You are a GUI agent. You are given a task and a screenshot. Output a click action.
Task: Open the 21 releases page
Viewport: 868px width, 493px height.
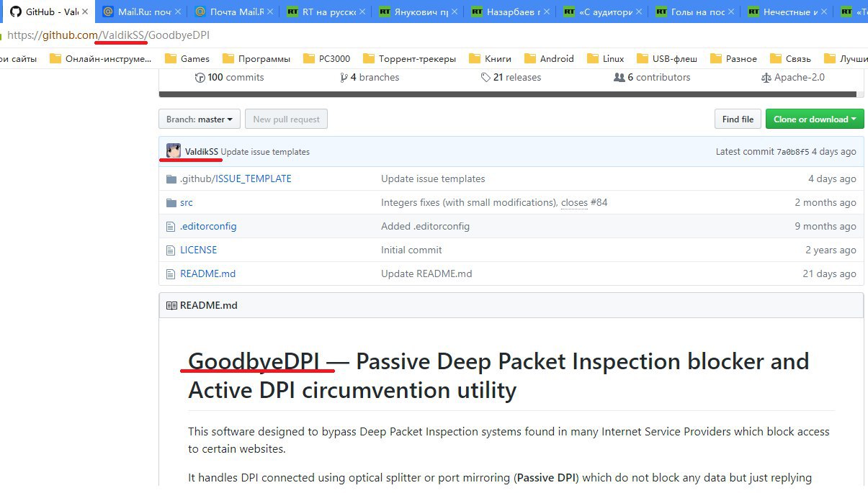(x=511, y=77)
